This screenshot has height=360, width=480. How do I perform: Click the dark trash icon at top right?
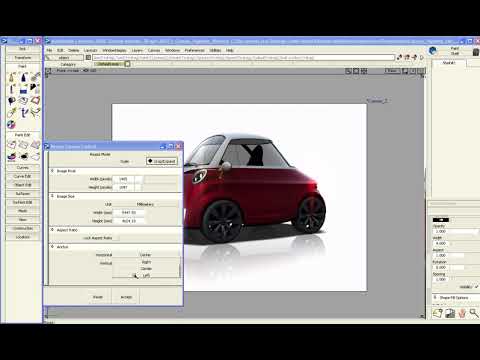[476, 52]
